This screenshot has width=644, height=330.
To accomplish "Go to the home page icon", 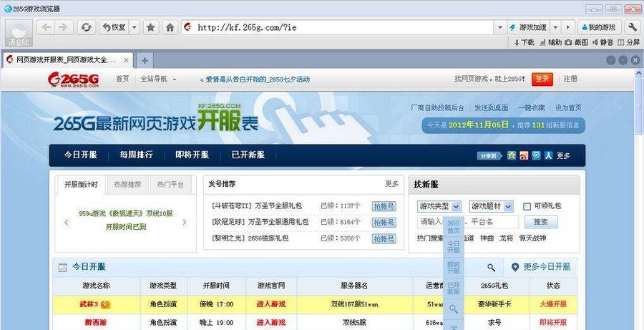I will (x=170, y=27).
